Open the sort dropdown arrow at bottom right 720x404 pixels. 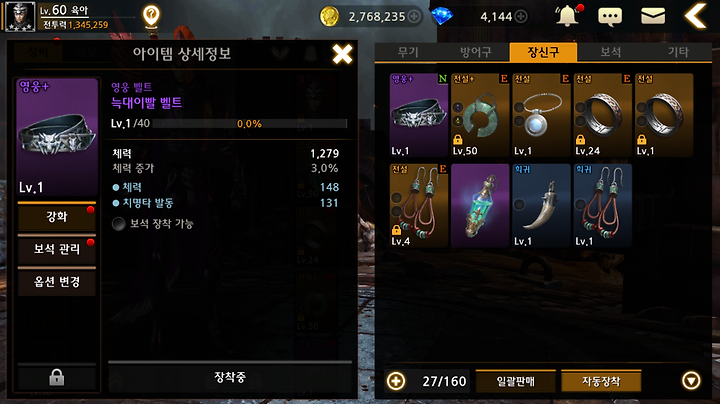tap(691, 381)
